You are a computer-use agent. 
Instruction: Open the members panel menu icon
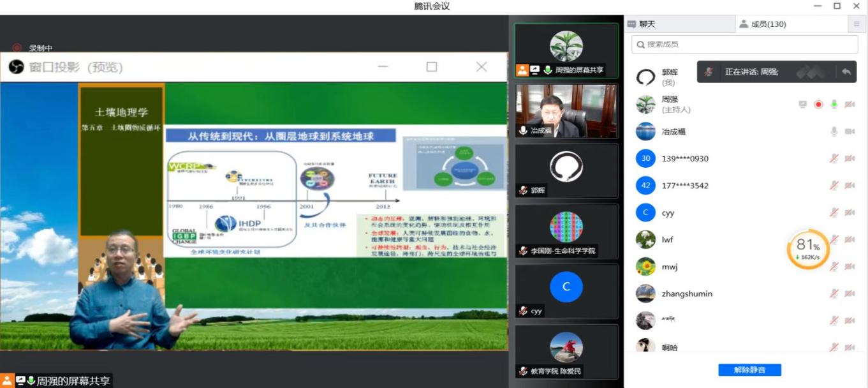(857, 24)
